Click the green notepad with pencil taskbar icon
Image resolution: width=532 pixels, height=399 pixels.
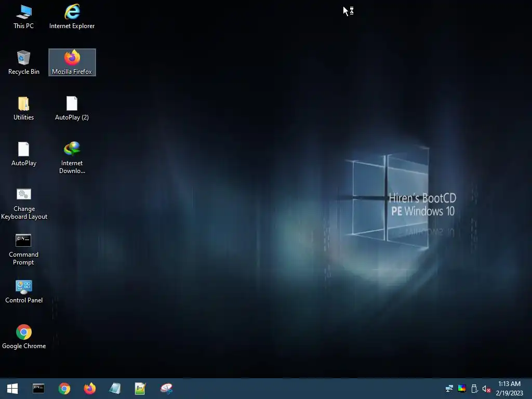(140, 389)
